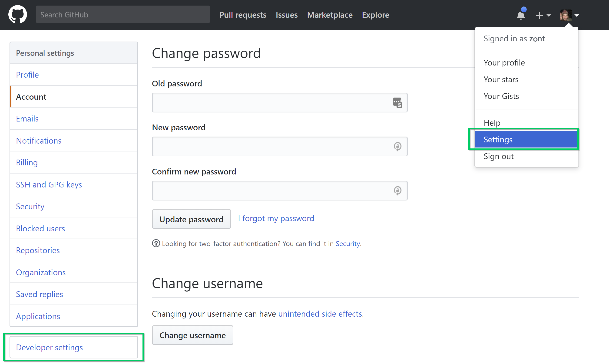Click the Change username button
Viewport: 609px width, 364px height.
click(x=193, y=335)
